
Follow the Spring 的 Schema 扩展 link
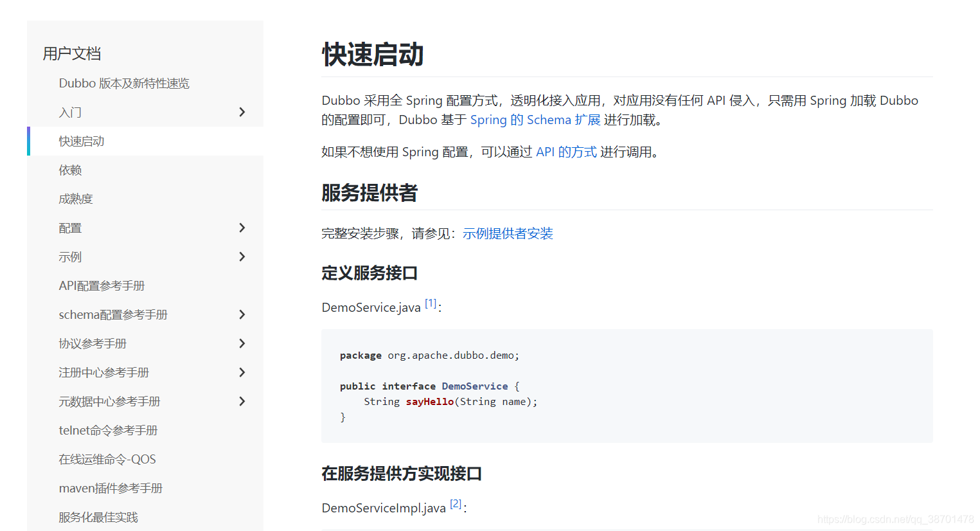535,120
